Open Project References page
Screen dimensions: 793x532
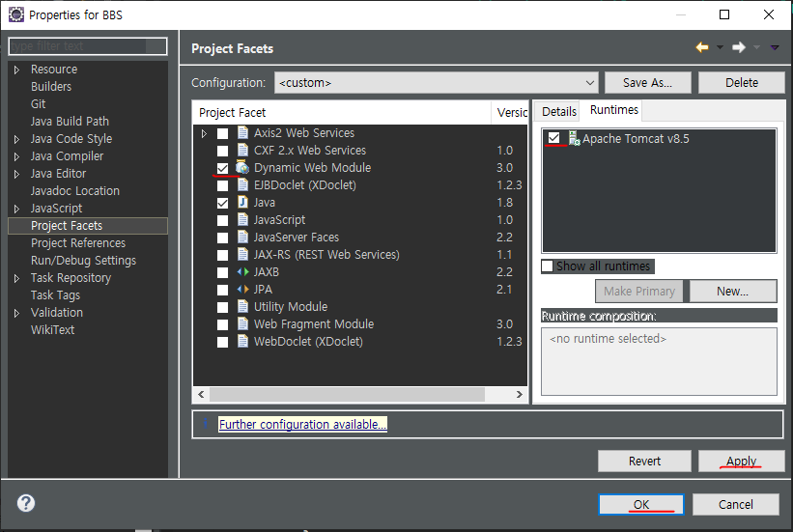78,243
